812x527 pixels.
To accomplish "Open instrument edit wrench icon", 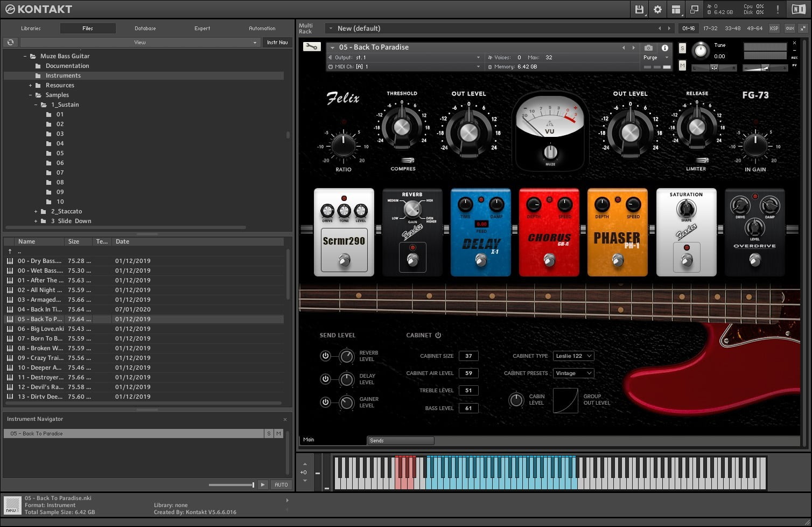I will [311, 47].
